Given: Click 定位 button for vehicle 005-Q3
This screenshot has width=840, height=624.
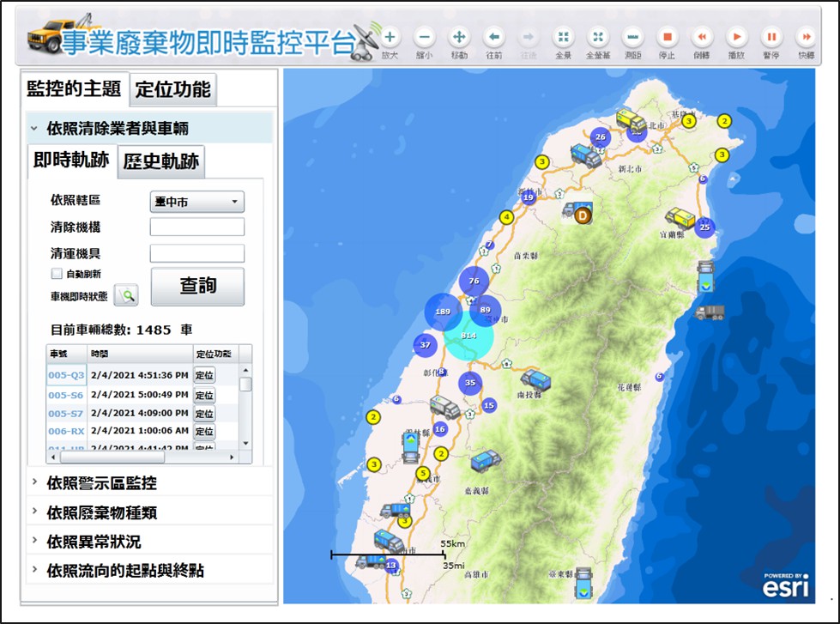Looking at the screenshot, I should coord(204,375).
